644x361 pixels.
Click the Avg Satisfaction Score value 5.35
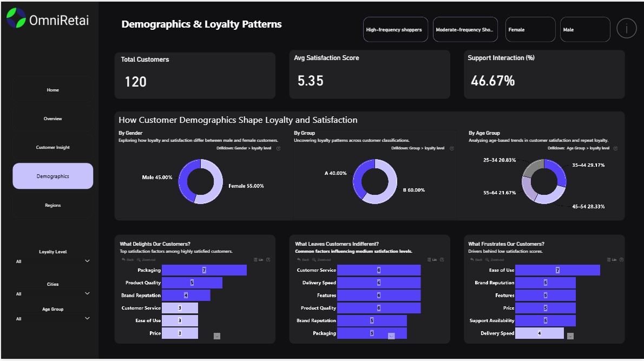(311, 81)
